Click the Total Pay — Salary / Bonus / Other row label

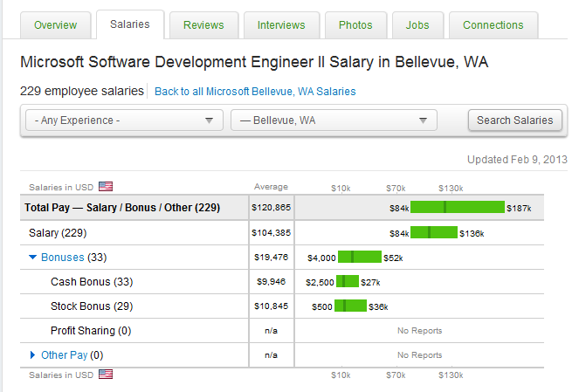pyautogui.click(x=122, y=208)
